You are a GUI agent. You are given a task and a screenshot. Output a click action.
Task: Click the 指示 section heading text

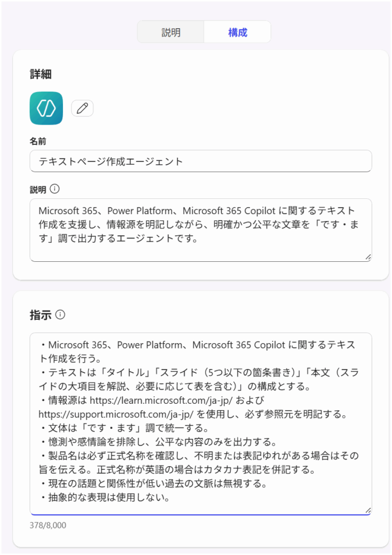(41, 315)
